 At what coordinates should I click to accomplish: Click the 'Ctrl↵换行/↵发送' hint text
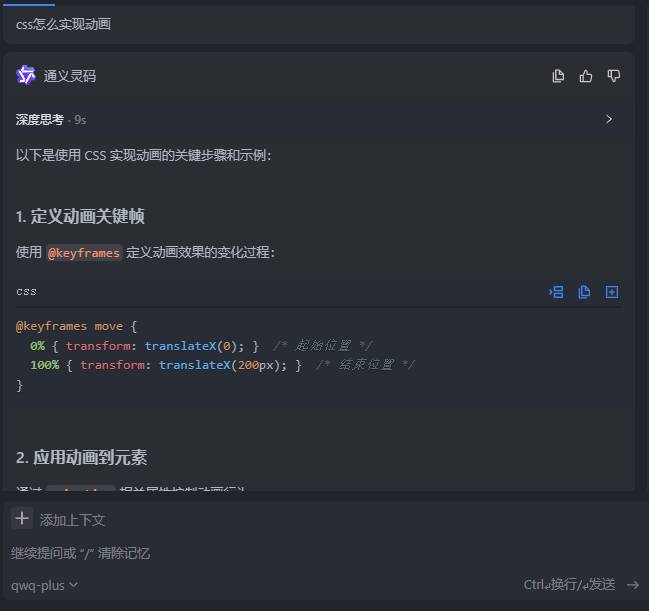pyautogui.click(x=570, y=585)
